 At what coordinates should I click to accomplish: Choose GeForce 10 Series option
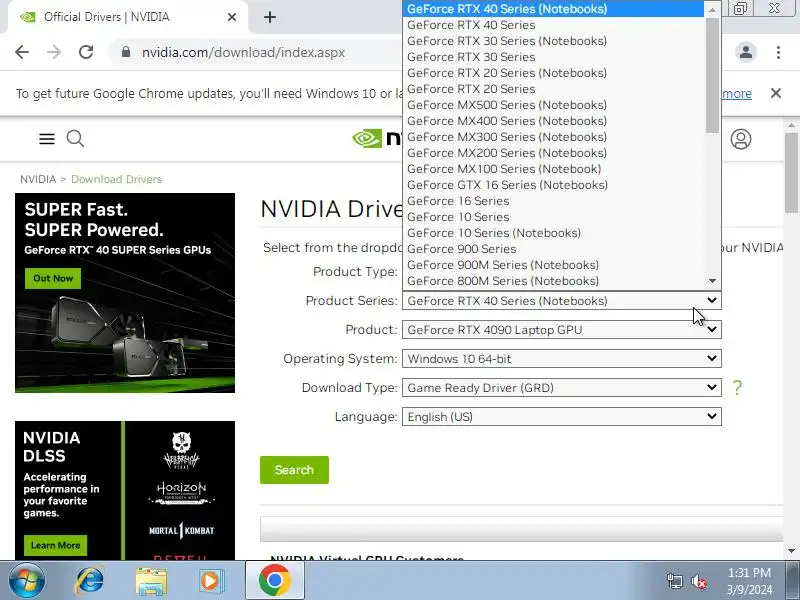[553, 217]
